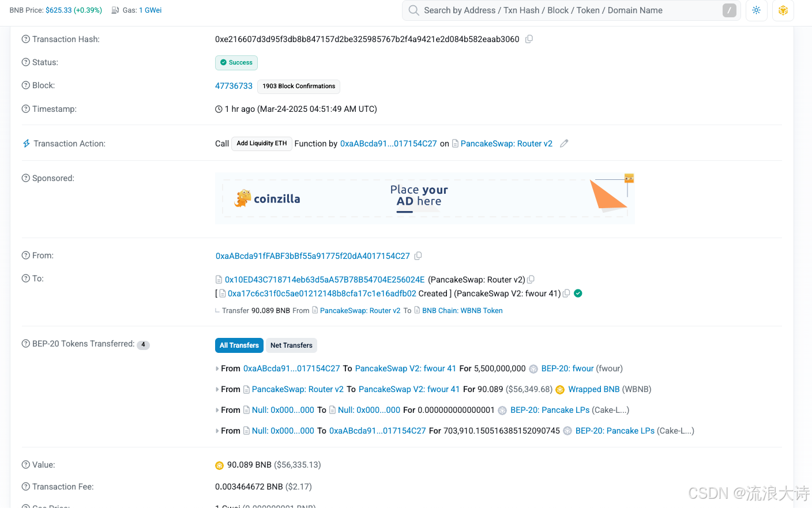Open PancakeSwap: Router v2 in the internal transfer line
812x508 pixels.
tap(360, 311)
